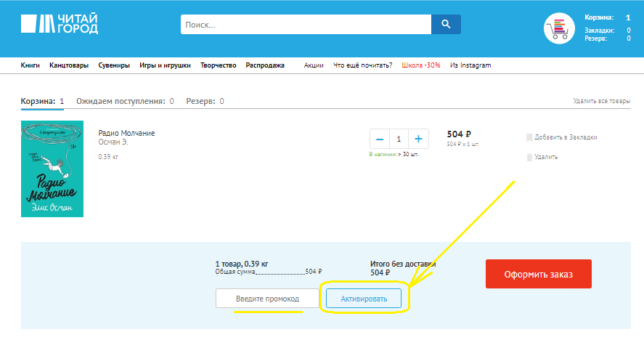Click the search field Поиск
This screenshot has width=644, height=340.
click(x=306, y=24)
